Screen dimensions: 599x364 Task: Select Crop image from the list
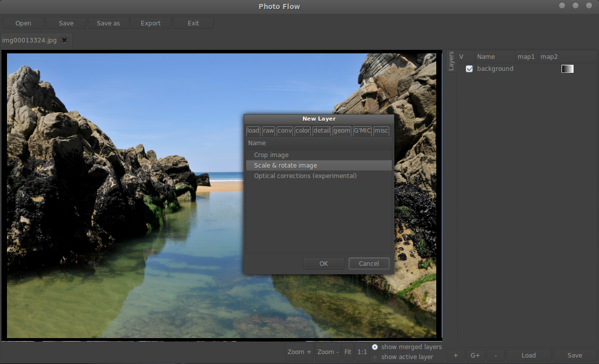271,155
